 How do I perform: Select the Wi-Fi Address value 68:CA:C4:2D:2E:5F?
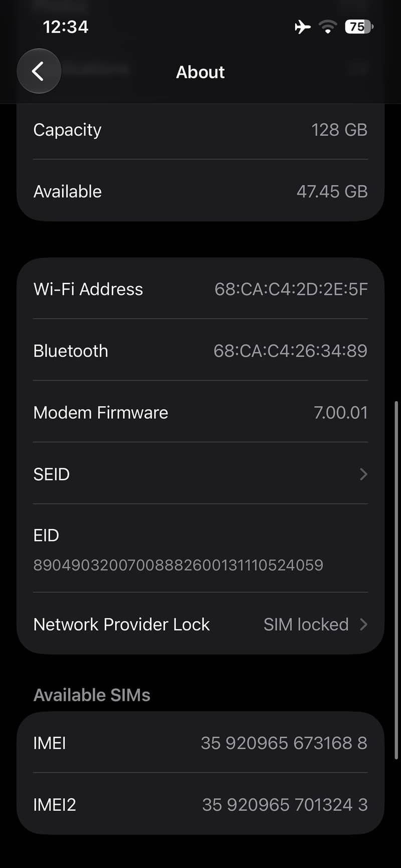click(x=291, y=289)
